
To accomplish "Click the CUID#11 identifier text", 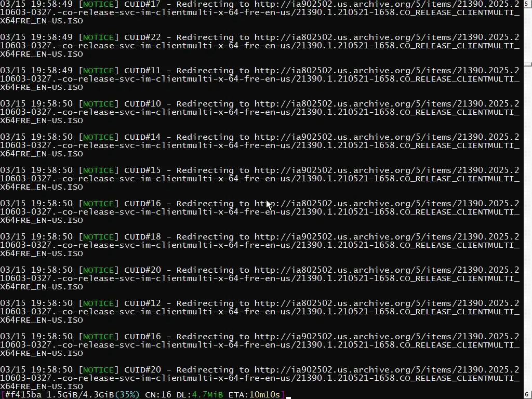I will pos(142,71).
